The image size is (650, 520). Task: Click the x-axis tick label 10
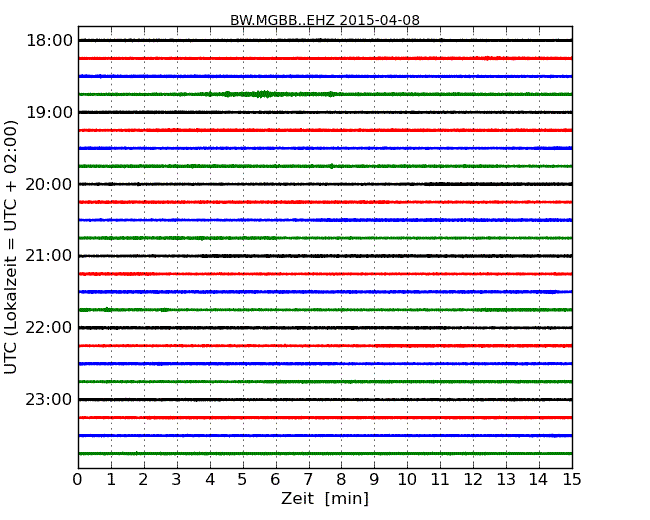pos(407,480)
